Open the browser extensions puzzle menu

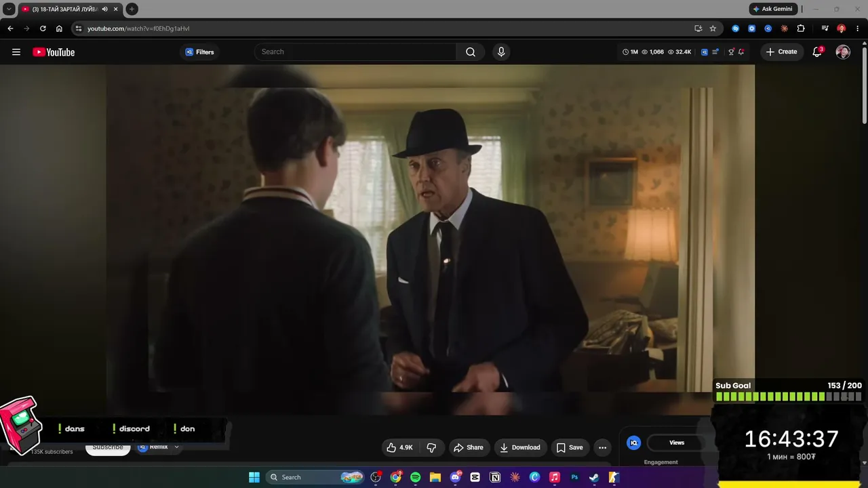tap(801, 28)
